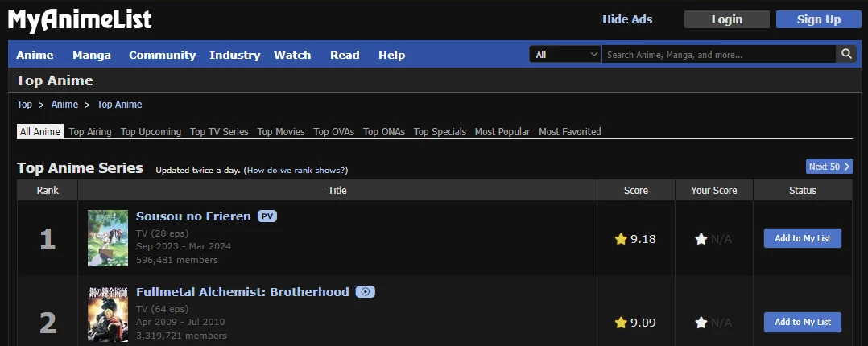This screenshot has width=868, height=346.
Task: Click the 3,319,721 members text
Action: (182, 336)
